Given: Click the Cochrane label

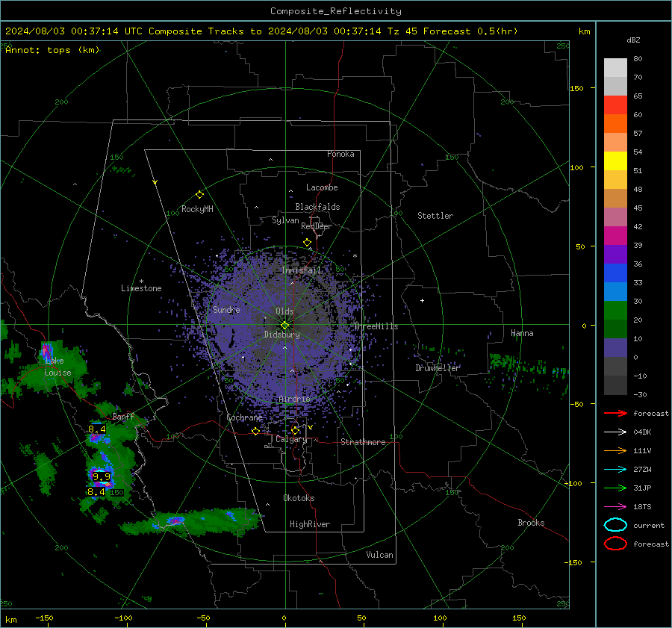Looking at the screenshot, I should (x=244, y=417).
